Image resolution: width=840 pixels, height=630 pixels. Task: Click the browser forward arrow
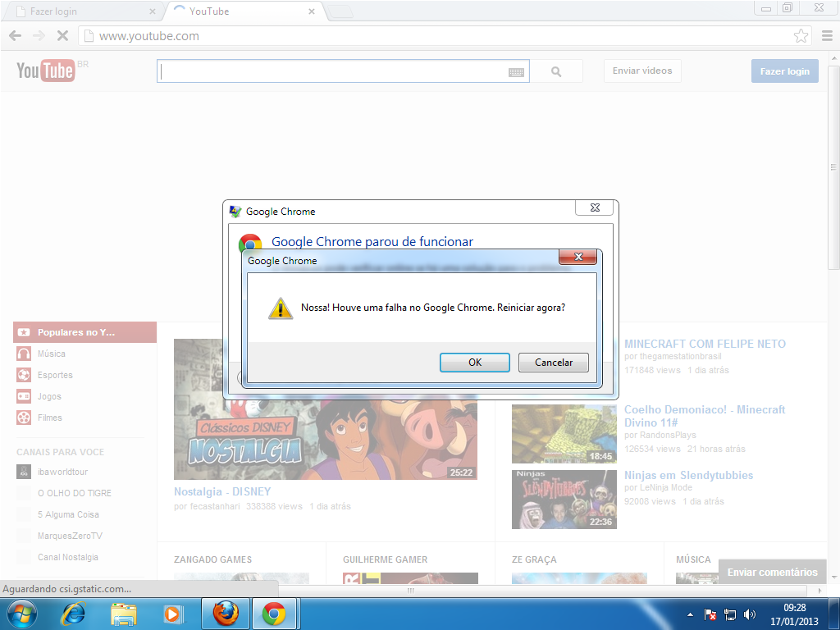coord(39,36)
